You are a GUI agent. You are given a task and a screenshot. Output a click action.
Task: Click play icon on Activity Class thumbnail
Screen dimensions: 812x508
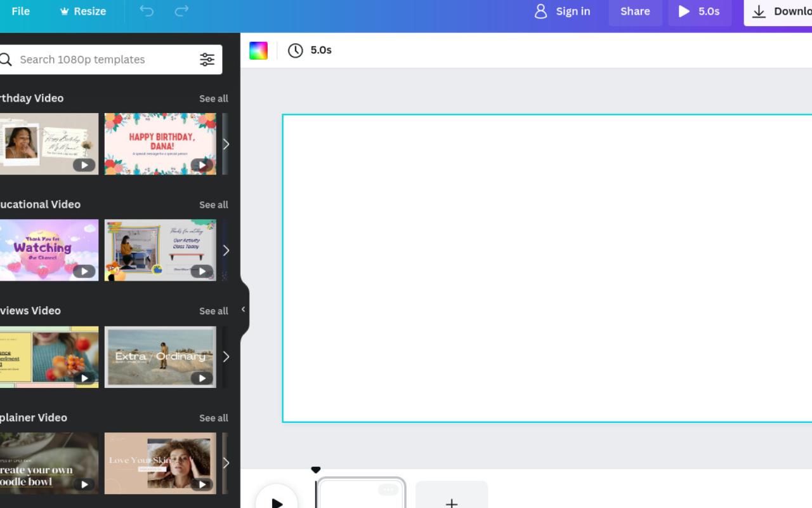pyautogui.click(x=202, y=272)
